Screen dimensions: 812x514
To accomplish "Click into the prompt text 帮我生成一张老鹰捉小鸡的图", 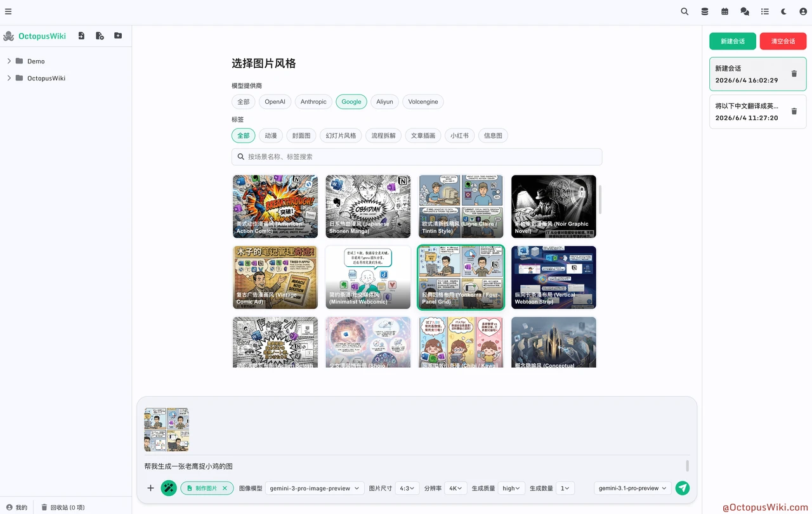I will tap(188, 466).
